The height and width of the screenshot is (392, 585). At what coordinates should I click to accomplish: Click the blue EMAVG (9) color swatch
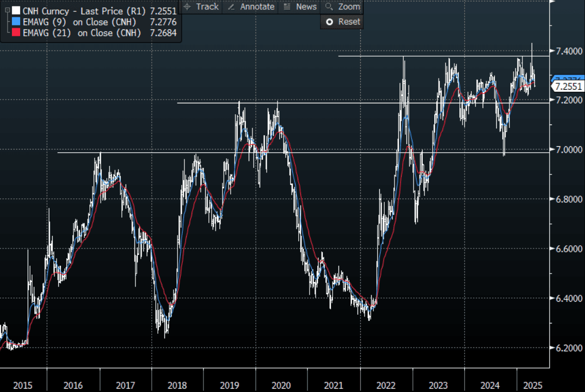16,22
